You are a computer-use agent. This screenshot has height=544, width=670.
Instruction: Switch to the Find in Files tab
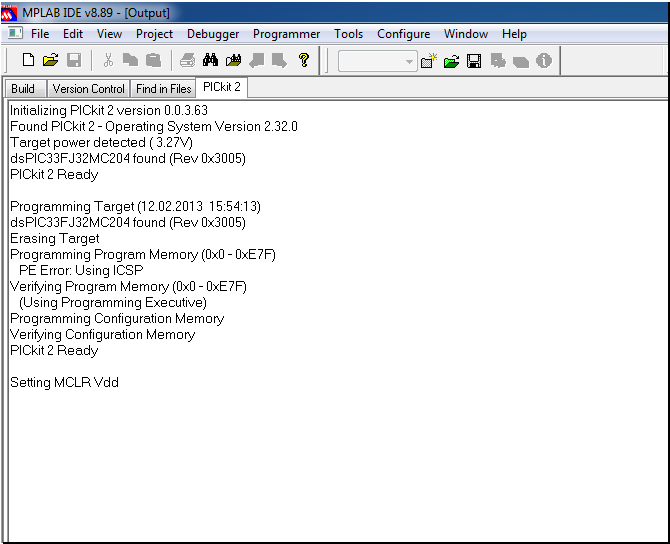(163, 88)
